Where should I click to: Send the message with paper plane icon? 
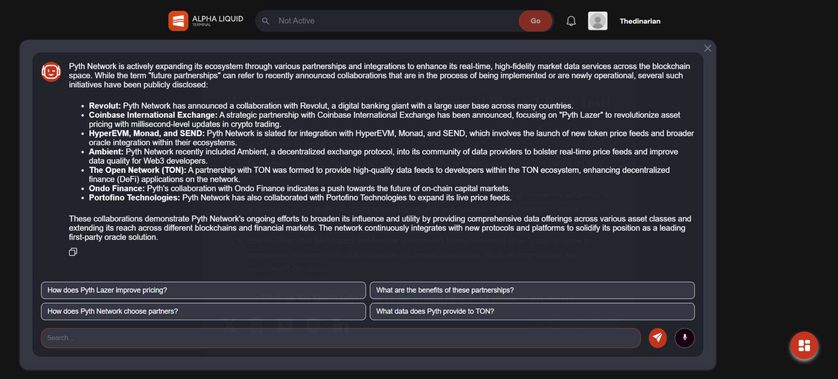[x=657, y=338]
